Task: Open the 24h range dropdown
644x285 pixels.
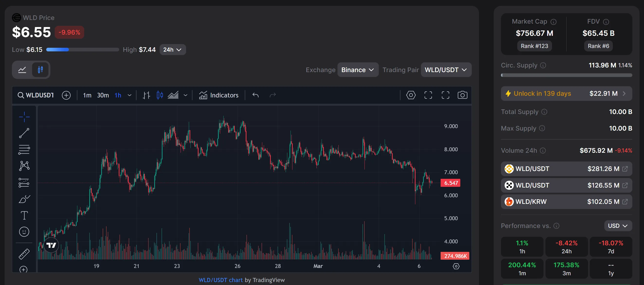Action: point(172,49)
